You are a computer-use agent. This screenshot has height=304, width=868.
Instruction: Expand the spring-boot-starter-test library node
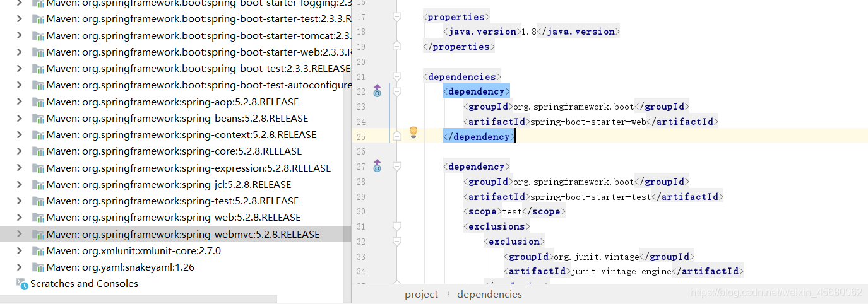(x=19, y=19)
